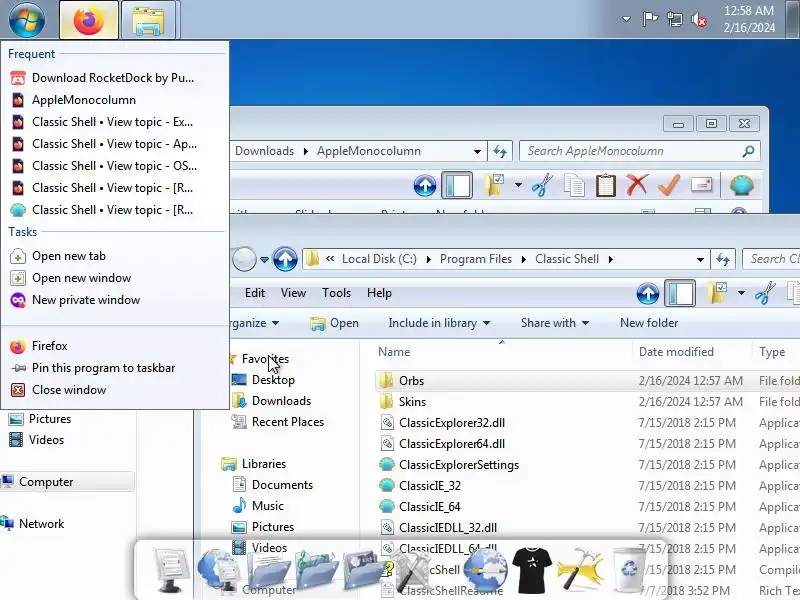800x600 pixels.
Task: Click Email icon in AppleMonocolumn toolbar
Action: 701,184
